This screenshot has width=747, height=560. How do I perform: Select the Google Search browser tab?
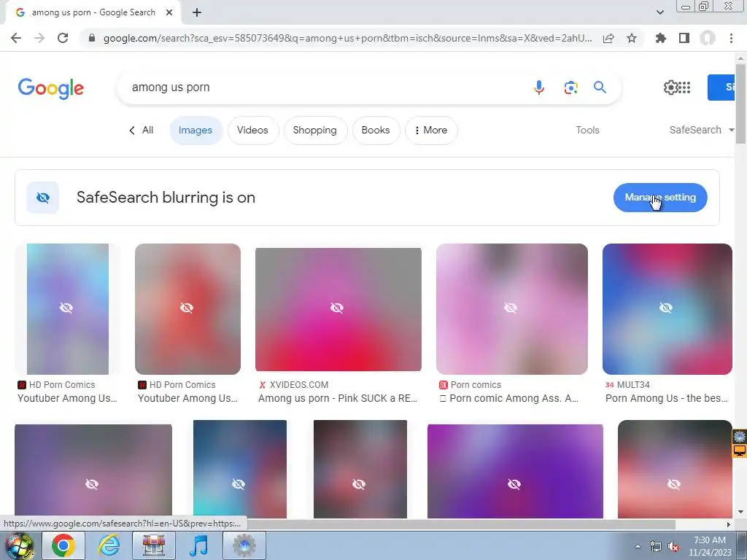pyautogui.click(x=93, y=12)
